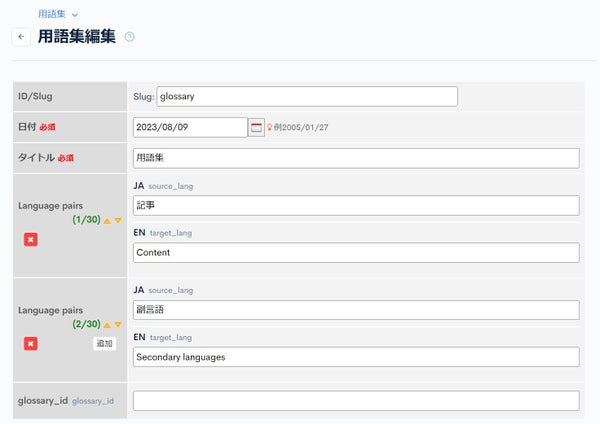Focus the JA field containing 副言語
Image resolution: width=600 pixels, height=424 pixels.
[356, 310]
